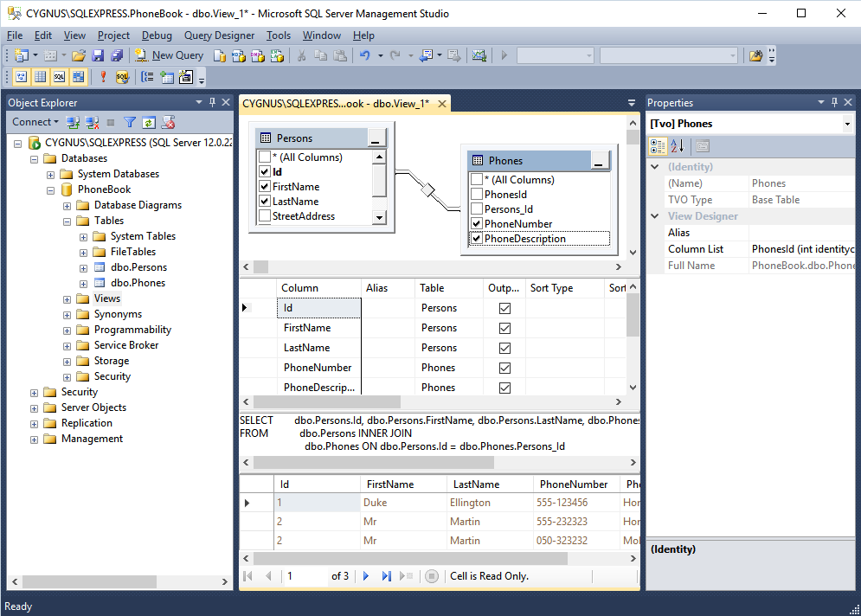Click the DMX query icon
This screenshot has height=616, width=861.
[258, 55]
